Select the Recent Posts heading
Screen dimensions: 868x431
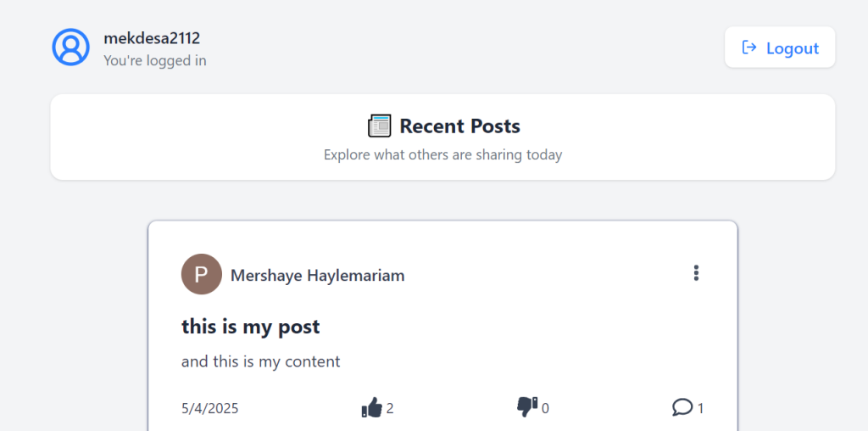[x=459, y=126]
